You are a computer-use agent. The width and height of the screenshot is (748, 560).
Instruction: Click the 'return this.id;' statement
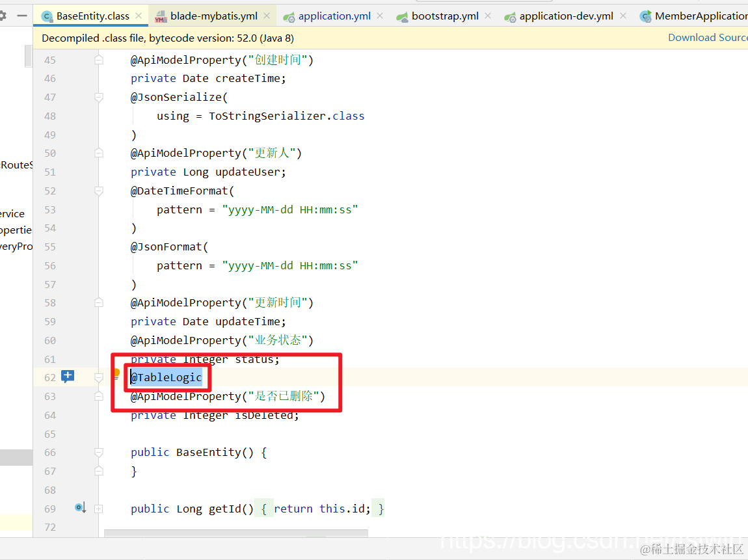tap(322, 509)
